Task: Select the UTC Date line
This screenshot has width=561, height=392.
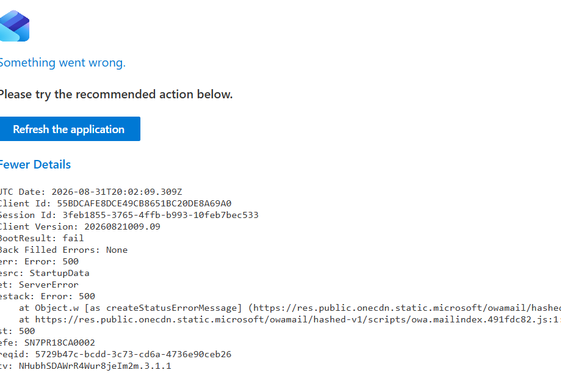Action: pos(91,192)
